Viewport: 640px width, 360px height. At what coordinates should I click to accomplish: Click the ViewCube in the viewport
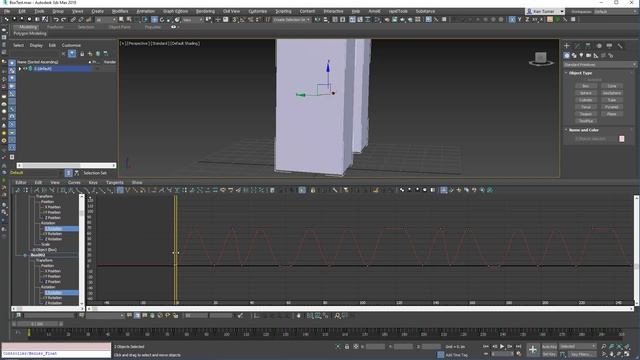541,59
